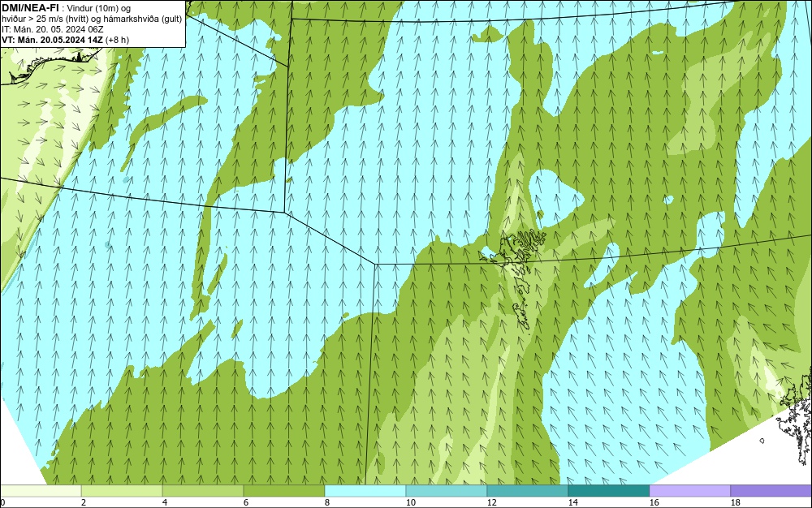Viewport: 812px width, 508px height.
Task: Click the legend scale label 6
Action: 245,502
